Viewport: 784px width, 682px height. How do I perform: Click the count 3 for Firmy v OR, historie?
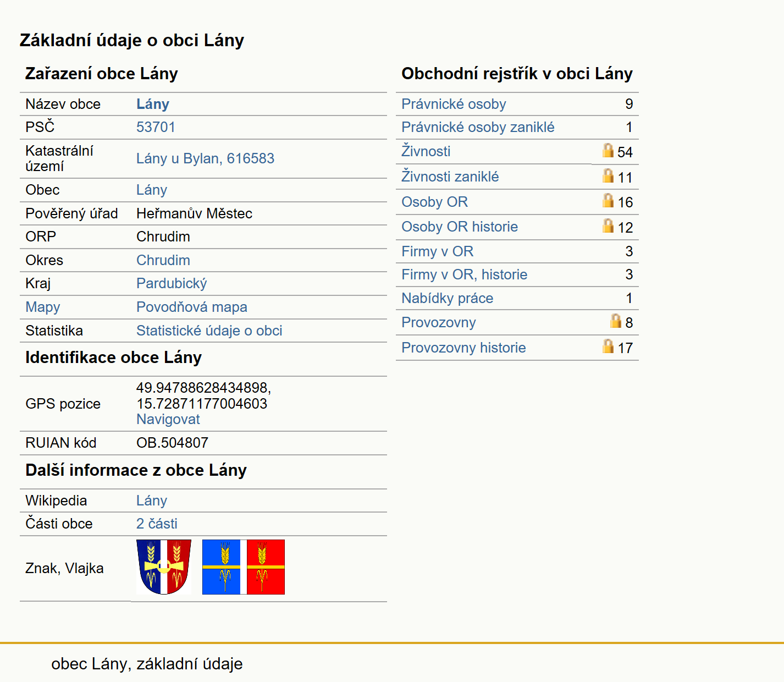click(629, 274)
